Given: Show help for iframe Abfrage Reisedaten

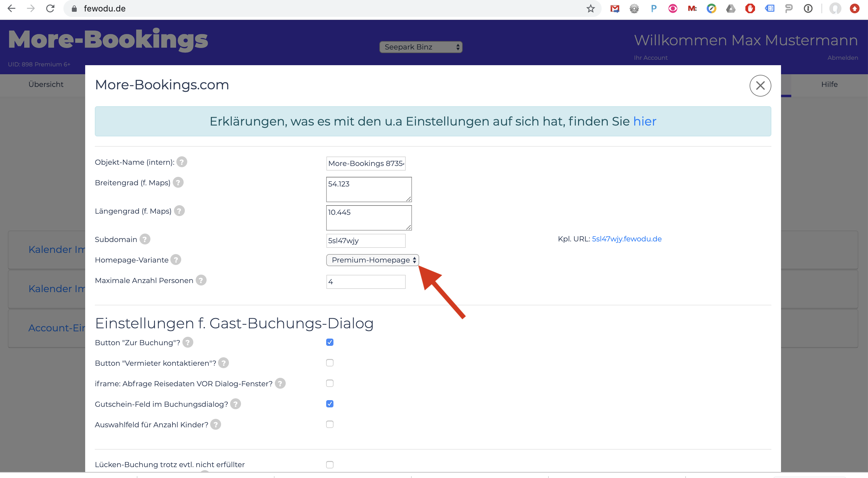Looking at the screenshot, I should click(280, 384).
